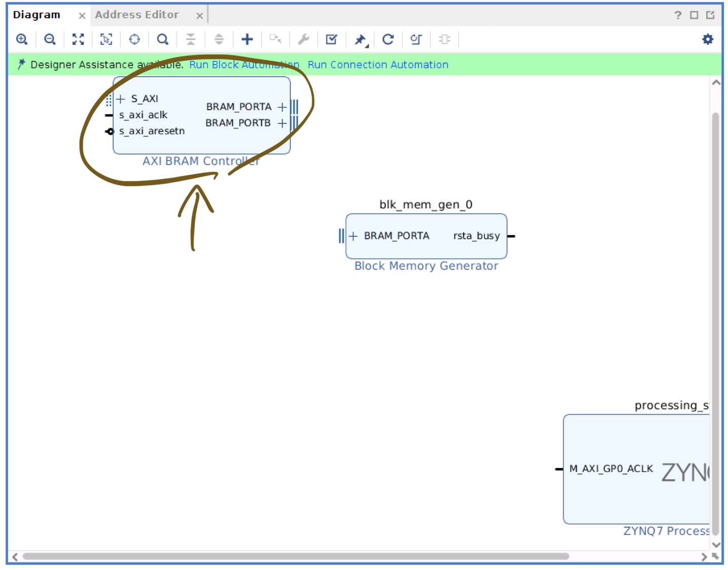Open Search via the magnifier icon

point(162,39)
